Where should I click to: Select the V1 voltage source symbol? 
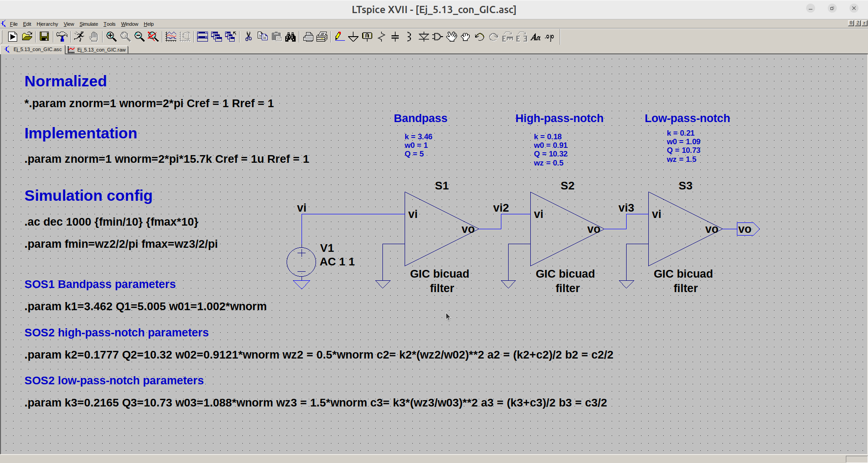[301, 262]
